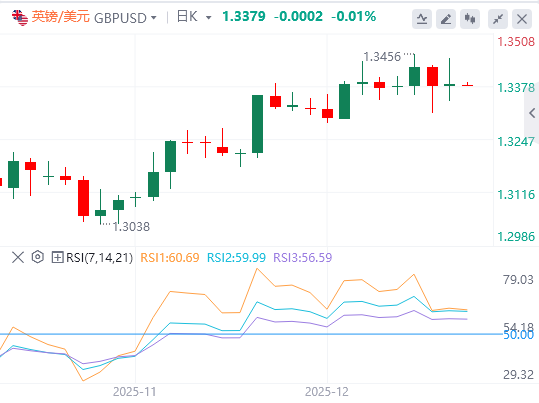Click the plus box icon beside RSI
This screenshot has width=539, height=403.
tap(57, 257)
